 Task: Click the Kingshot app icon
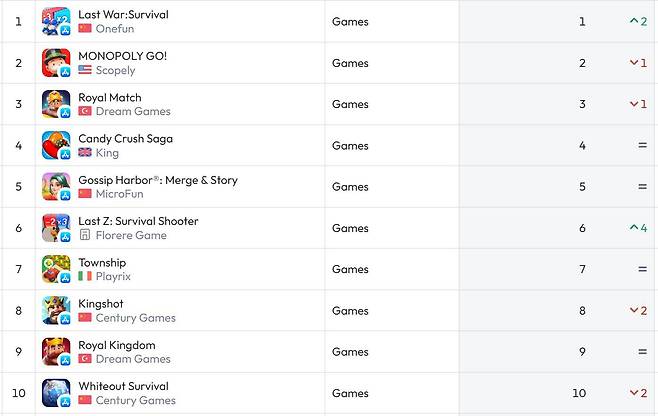pos(56,310)
